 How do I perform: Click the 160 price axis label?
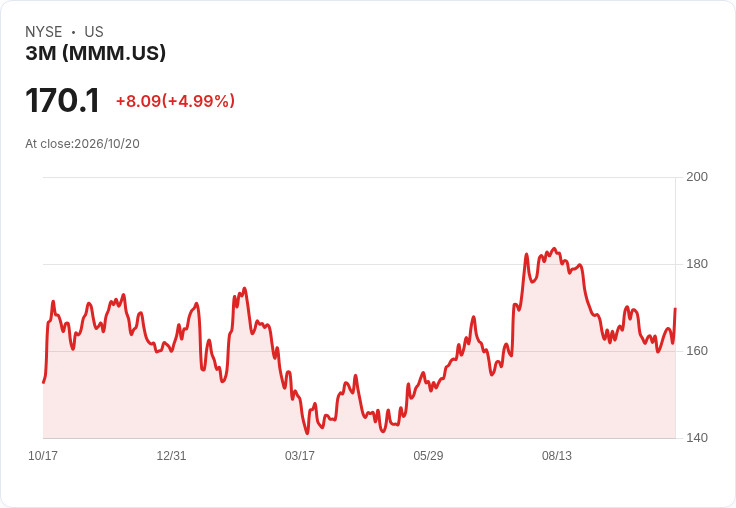(697, 351)
